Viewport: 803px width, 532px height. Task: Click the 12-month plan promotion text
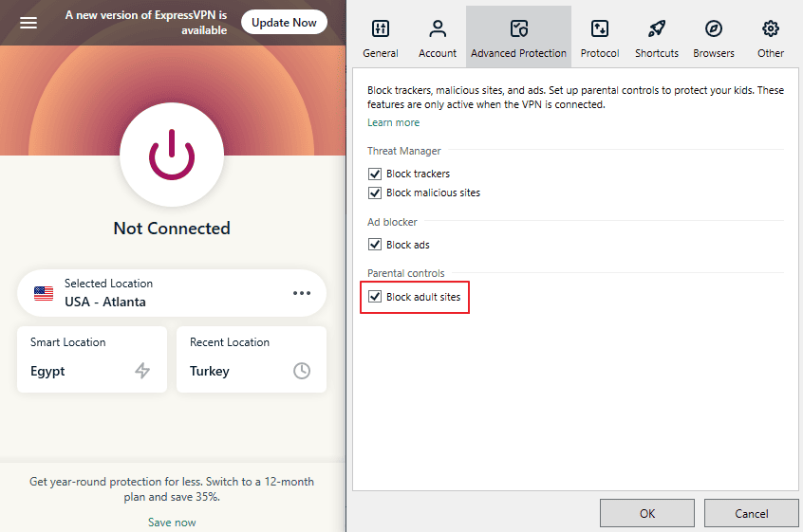(x=172, y=489)
